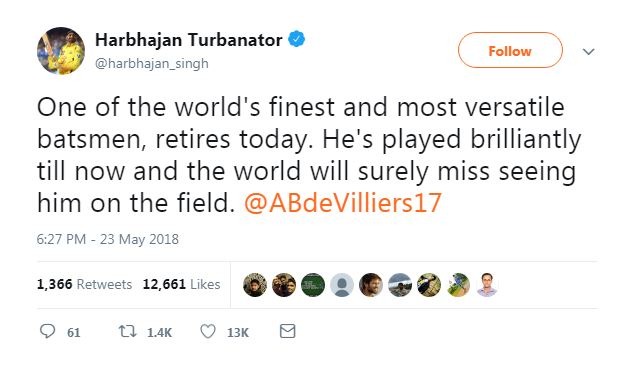The image size is (633, 366).
Task: View the 12,661 Likes list
Action: (x=181, y=284)
